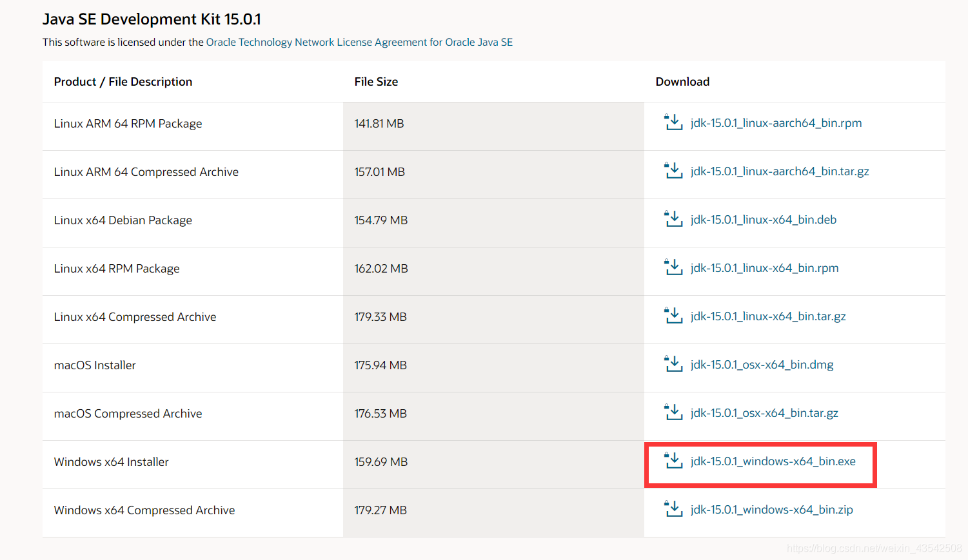968x560 pixels.
Task: Click the File Size column header
Action: pos(376,82)
